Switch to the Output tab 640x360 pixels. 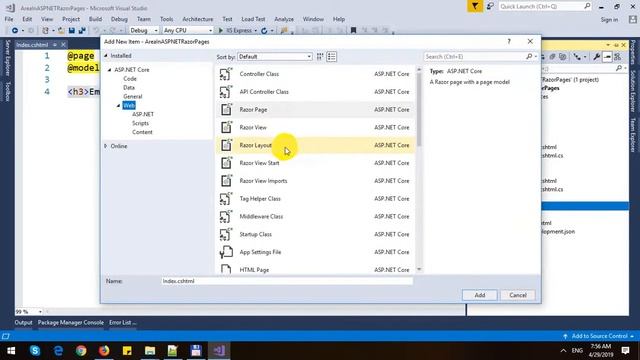(x=23, y=322)
